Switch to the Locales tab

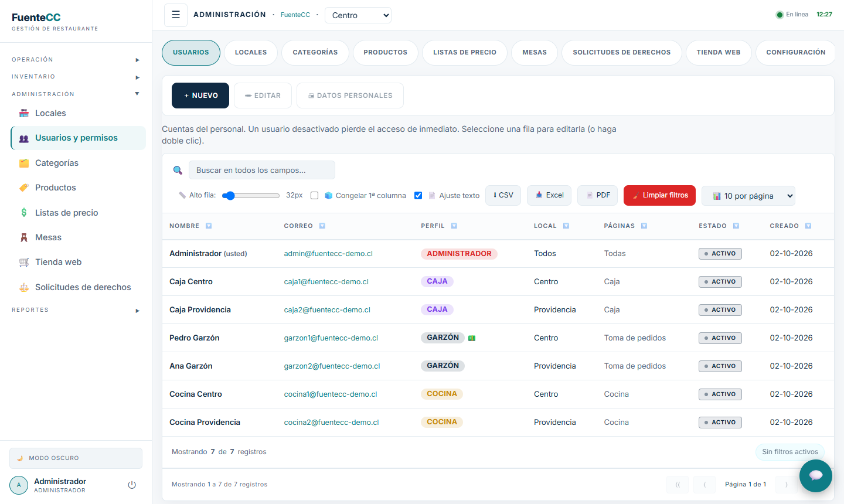click(251, 53)
